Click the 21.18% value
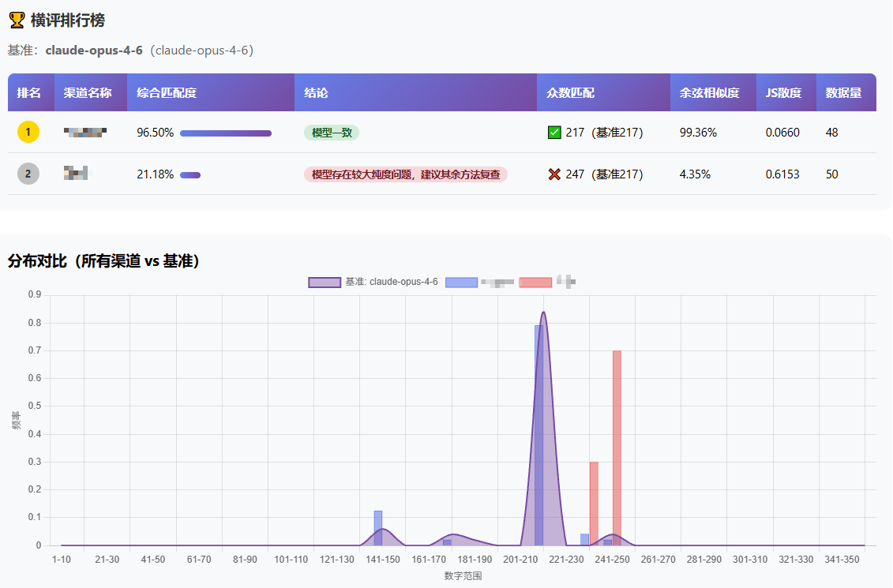This screenshot has height=588, width=893. coord(155,174)
